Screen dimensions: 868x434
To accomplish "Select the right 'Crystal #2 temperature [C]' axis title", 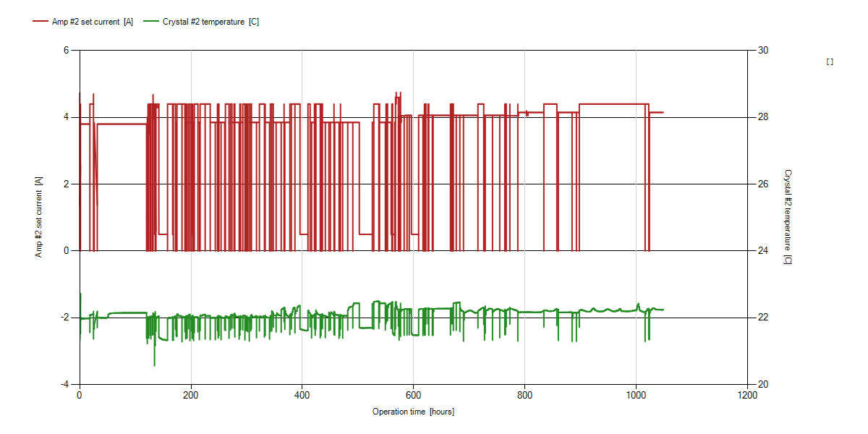I will click(788, 217).
